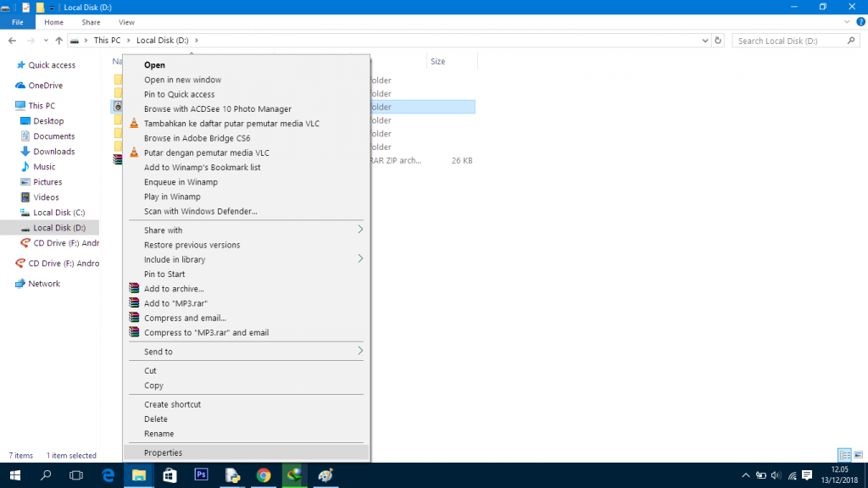This screenshot has width=868, height=488.
Task: Click the WinRAR icon next to 'Add to archive...'
Action: click(x=133, y=289)
